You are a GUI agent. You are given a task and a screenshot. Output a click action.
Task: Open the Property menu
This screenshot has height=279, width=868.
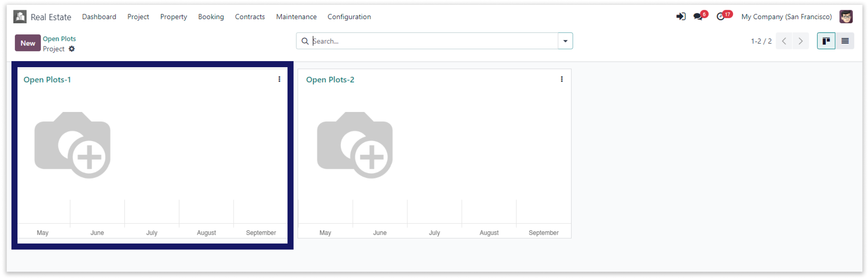tap(173, 17)
